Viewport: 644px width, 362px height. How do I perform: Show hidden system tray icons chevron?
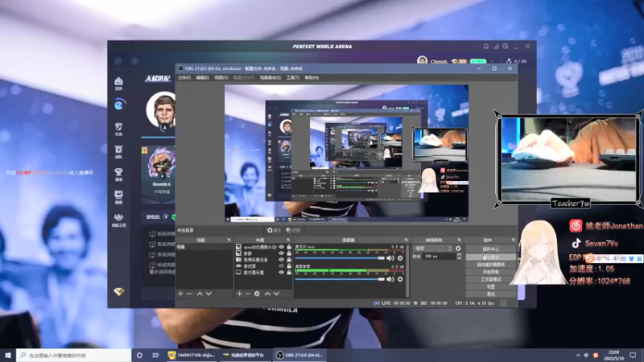(578, 355)
